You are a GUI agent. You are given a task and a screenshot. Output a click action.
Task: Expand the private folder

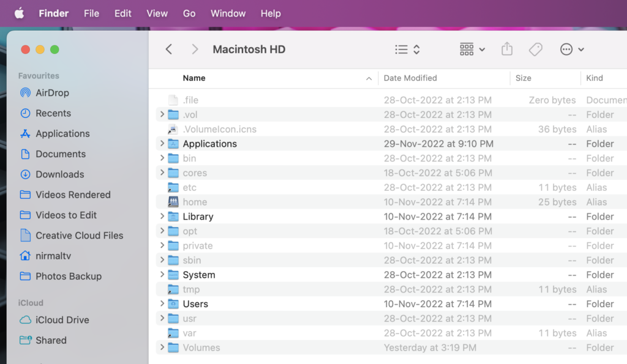[162, 245]
